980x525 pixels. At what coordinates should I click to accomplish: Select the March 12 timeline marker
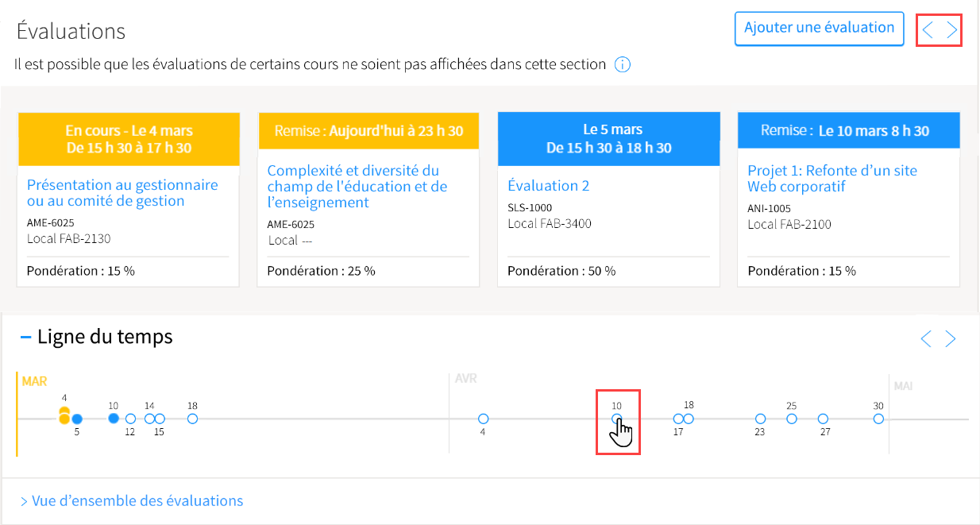click(x=130, y=419)
